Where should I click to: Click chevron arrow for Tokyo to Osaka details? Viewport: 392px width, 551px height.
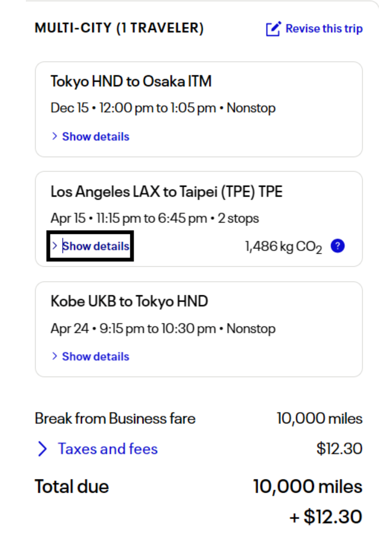click(55, 136)
